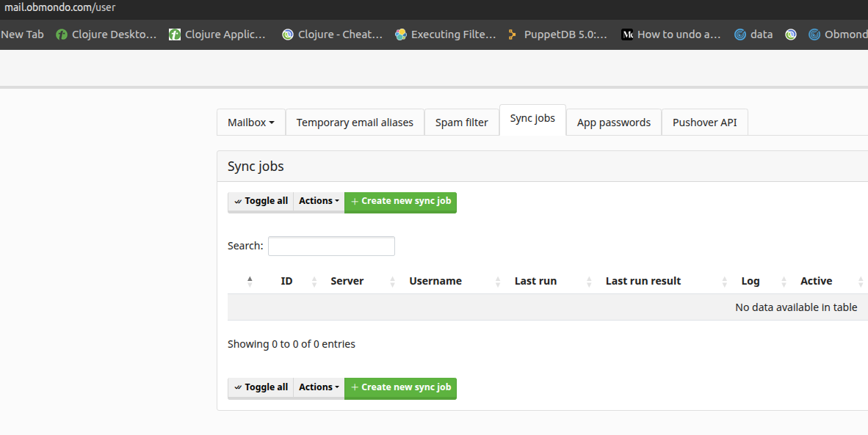Switch to Spam filter tab
The height and width of the screenshot is (435, 868).
461,123
